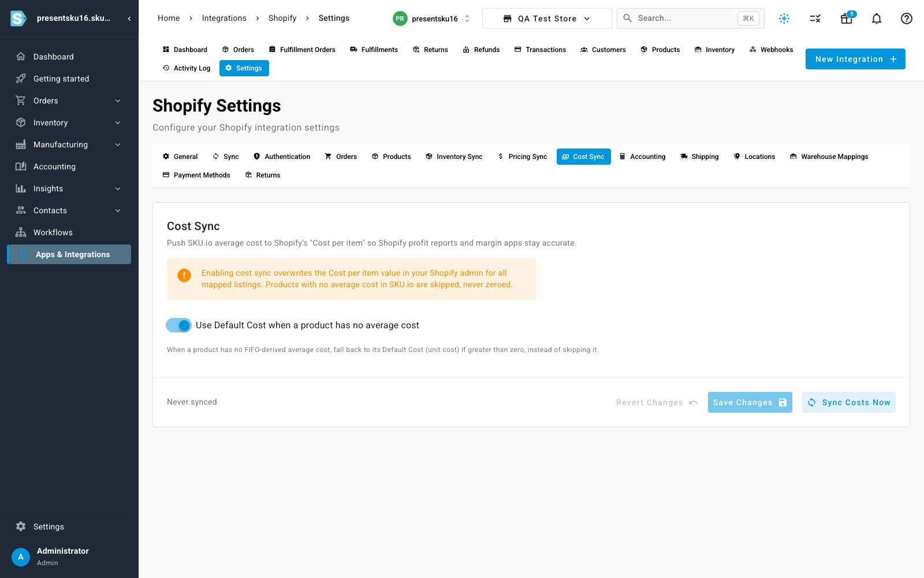Viewport: 924px width, 578px height.
Task: Open the help question mark icon
Action: 907,18
